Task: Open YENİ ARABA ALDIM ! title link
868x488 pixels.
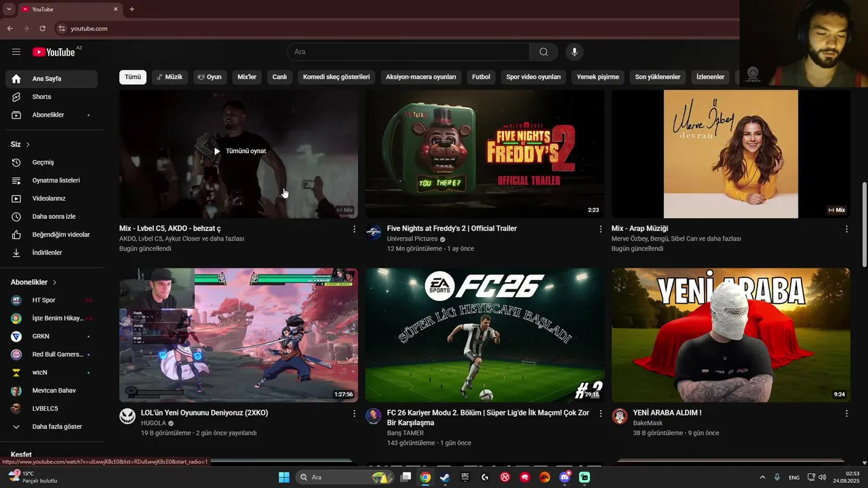Action: (x=667, y=413)
